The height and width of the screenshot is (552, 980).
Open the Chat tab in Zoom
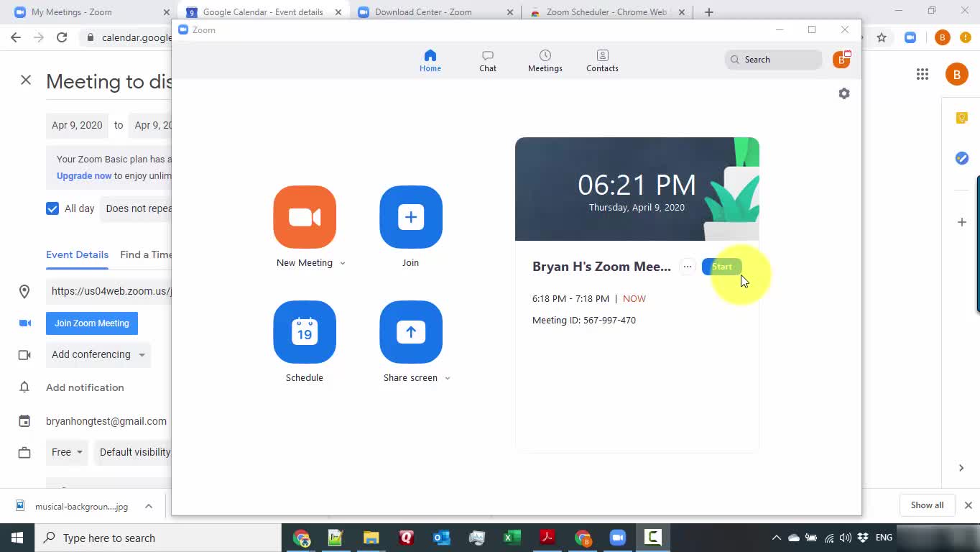[488, 60]
